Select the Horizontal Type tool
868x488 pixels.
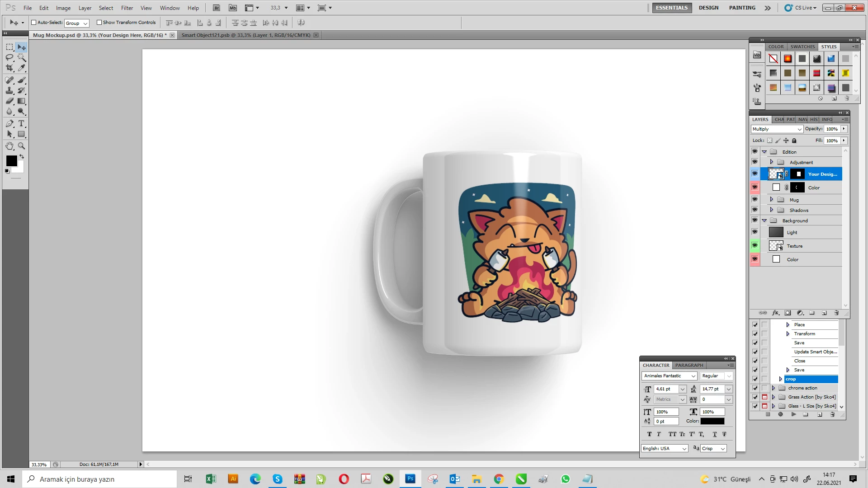(21, 123)
